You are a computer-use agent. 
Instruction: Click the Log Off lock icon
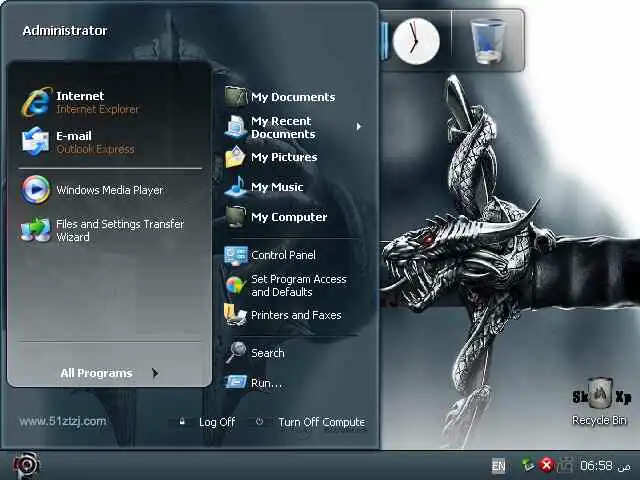[182, 421]
